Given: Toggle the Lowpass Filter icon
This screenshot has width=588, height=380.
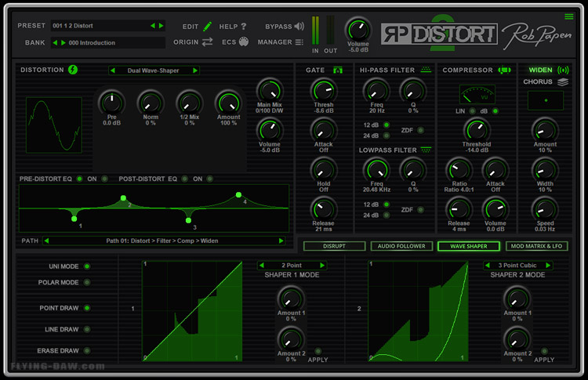Looking at the screenshot, I should pos(426,150).
